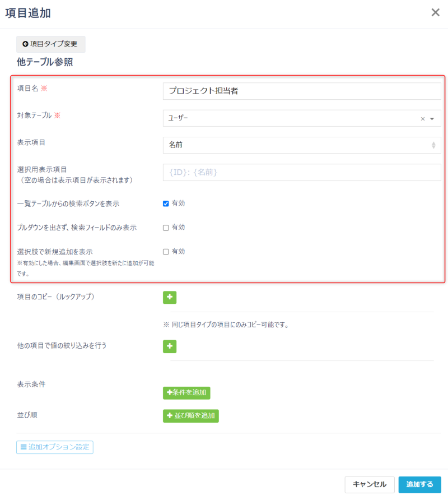Open the 対象テーブル dropdown arrow
The image size is (448, 500).
[x=432, y=119]
